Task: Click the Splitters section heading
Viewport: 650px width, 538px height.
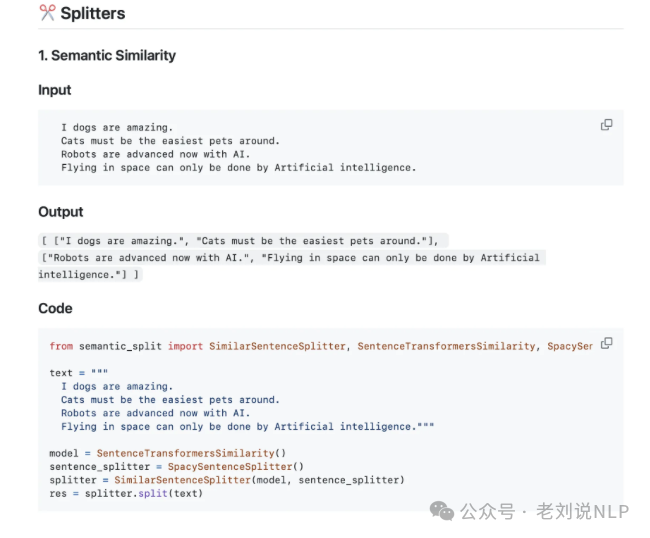Action: click(x=91, y=13)
